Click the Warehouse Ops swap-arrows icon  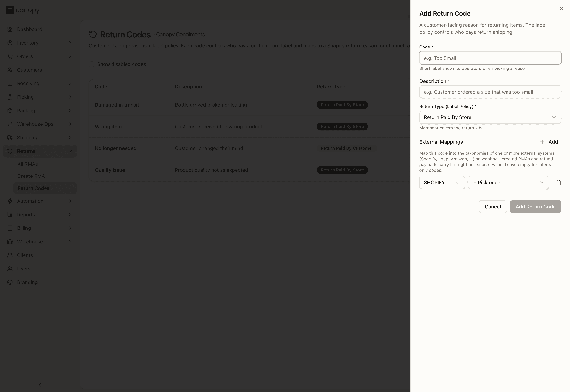pos(10,124)
